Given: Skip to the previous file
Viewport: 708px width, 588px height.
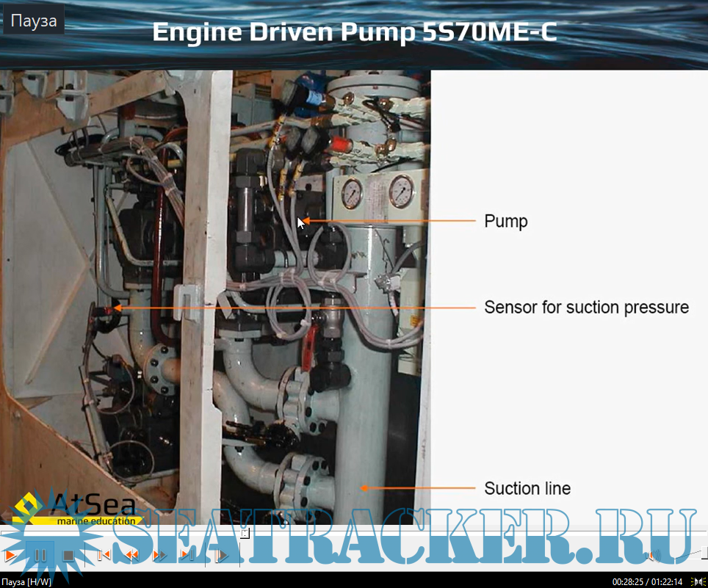Looking at the screenshot, I should click(104, 556).
